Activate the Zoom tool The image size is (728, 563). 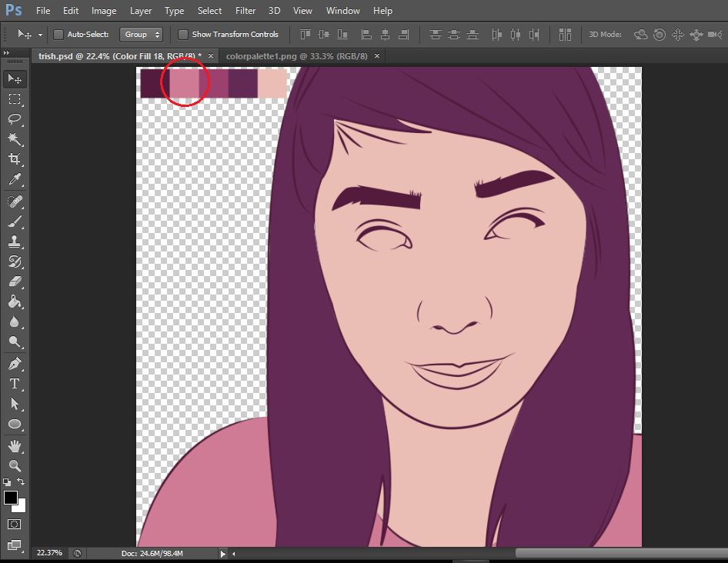coord(15,465)
